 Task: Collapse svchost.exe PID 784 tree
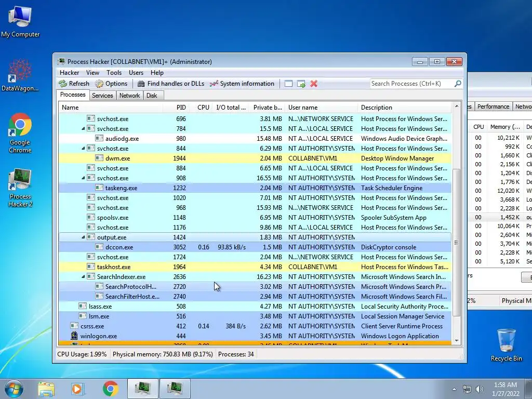click(x=83, y=129)
